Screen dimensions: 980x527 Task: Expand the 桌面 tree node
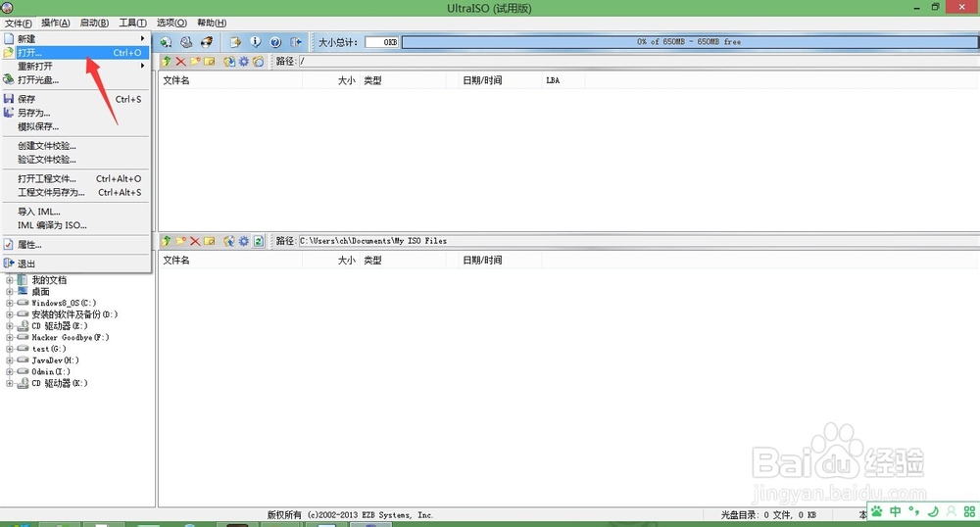click(10, 292)
